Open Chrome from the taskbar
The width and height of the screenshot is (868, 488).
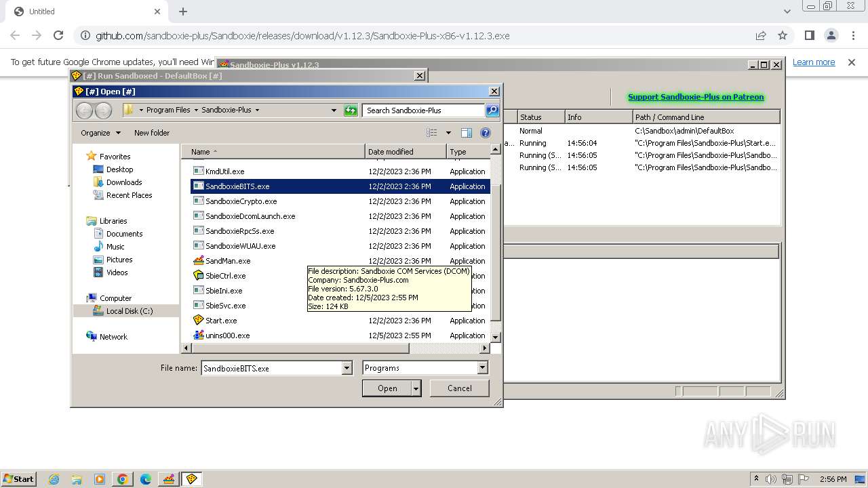(x=123, y=479)
